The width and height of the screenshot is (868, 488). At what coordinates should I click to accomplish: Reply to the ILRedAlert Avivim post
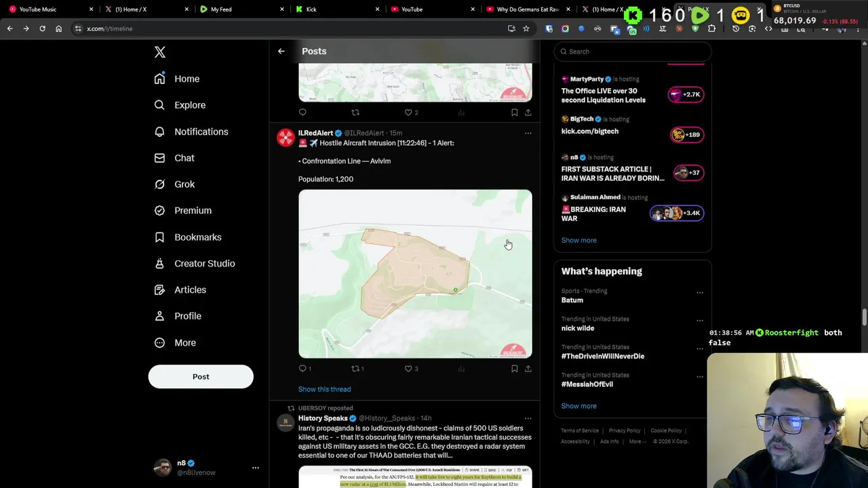tap(303, 369)
